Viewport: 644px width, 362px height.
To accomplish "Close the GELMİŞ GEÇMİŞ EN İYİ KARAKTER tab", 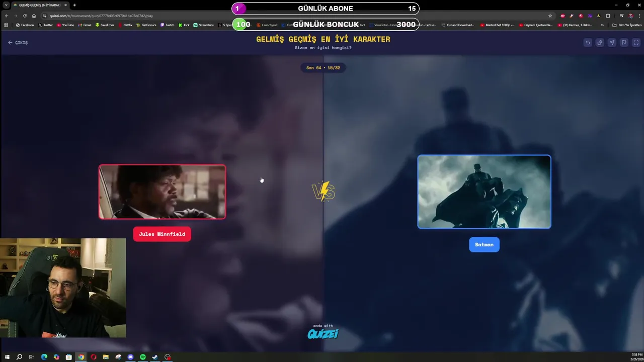I will tap(65, 5).
